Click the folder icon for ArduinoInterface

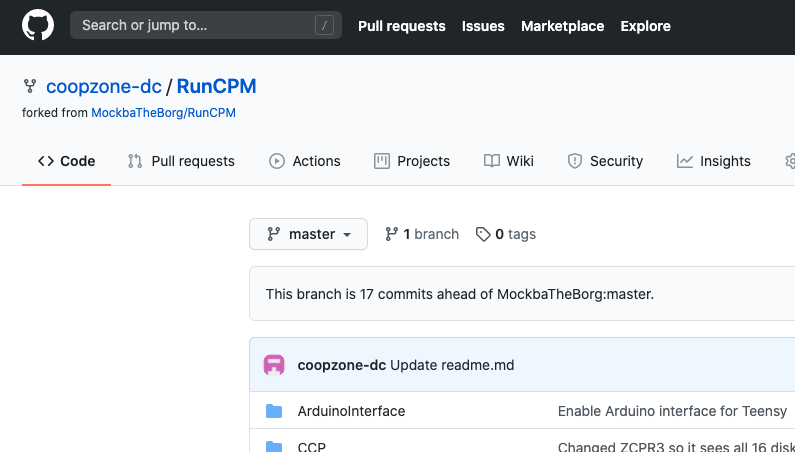tap(274, 411)
